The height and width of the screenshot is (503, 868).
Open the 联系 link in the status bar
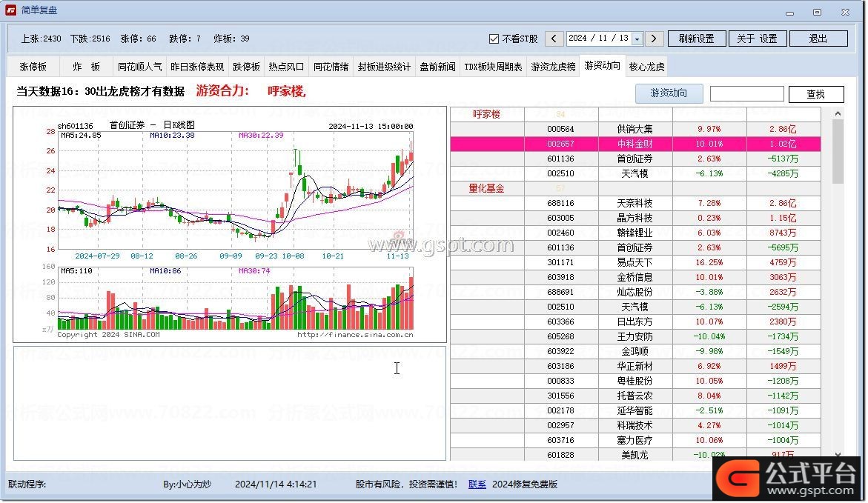(477, 484)
